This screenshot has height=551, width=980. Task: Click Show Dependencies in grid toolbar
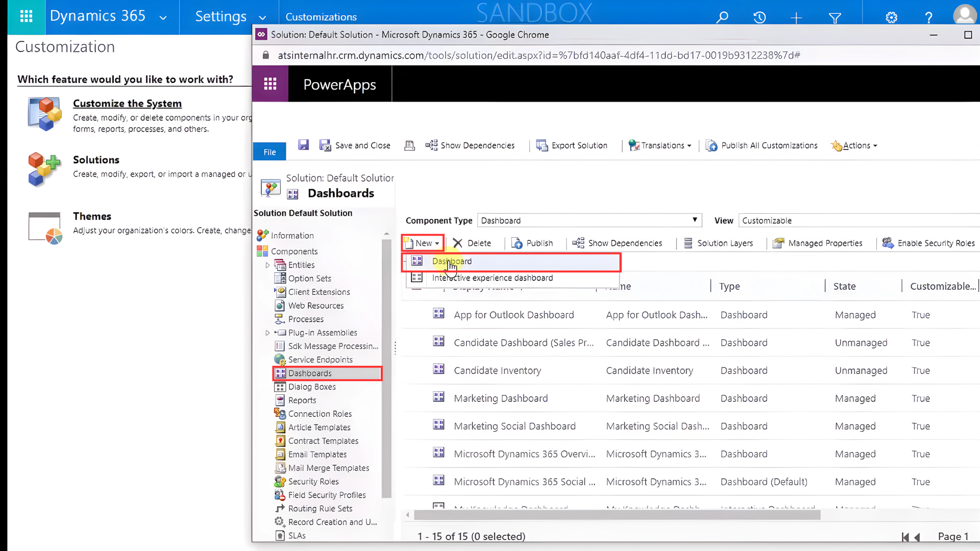pos(617,243)
